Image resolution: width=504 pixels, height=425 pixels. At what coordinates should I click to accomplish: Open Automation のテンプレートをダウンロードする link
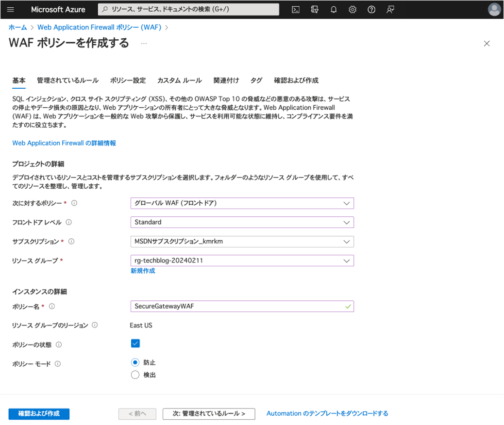pos(327,413)
